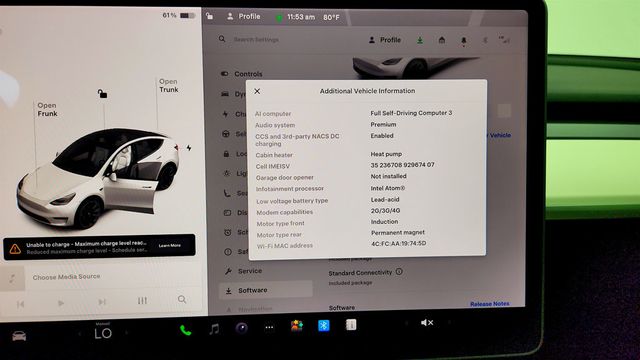This screenshot has width=640, height=360.
Task: Select the Induction front motor value
Action: click(384, 222)
